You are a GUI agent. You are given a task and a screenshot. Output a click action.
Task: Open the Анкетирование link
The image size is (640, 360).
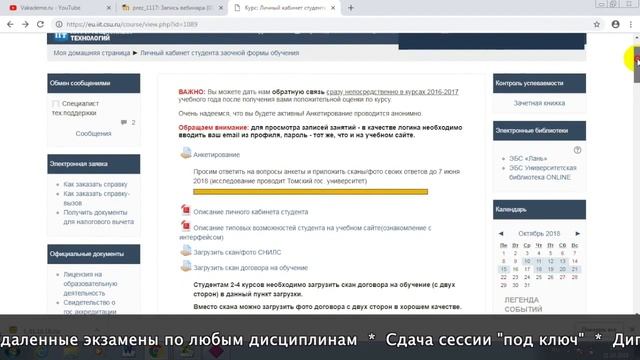tap(216, 155)
